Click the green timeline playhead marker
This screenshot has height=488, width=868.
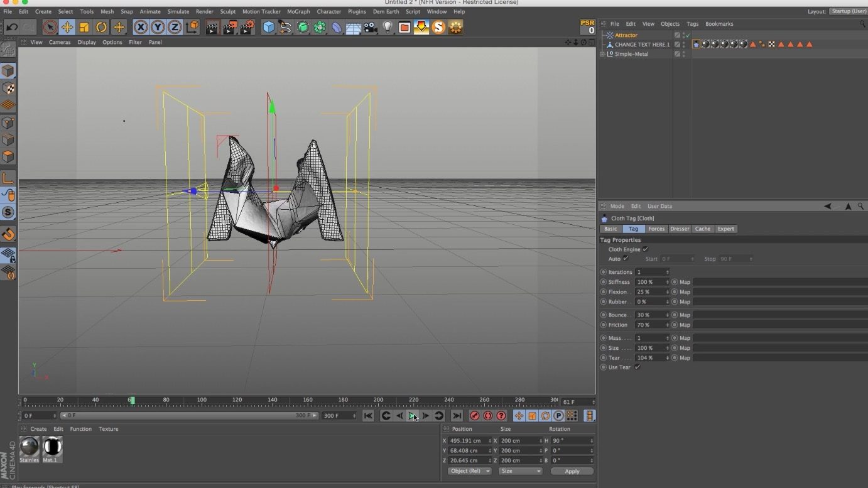tap(132, 400)
